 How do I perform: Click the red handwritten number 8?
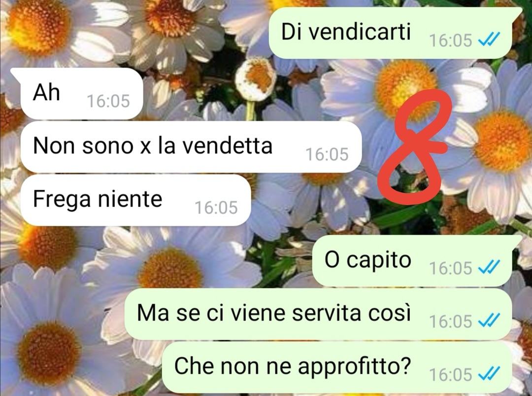coord(415,147)
